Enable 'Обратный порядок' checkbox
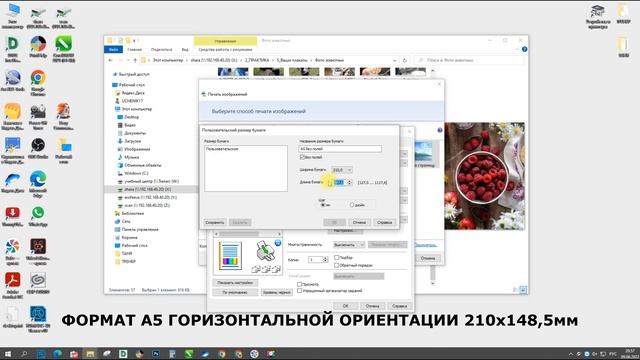This screenshot has width=640, height=360. coord(336,265)
